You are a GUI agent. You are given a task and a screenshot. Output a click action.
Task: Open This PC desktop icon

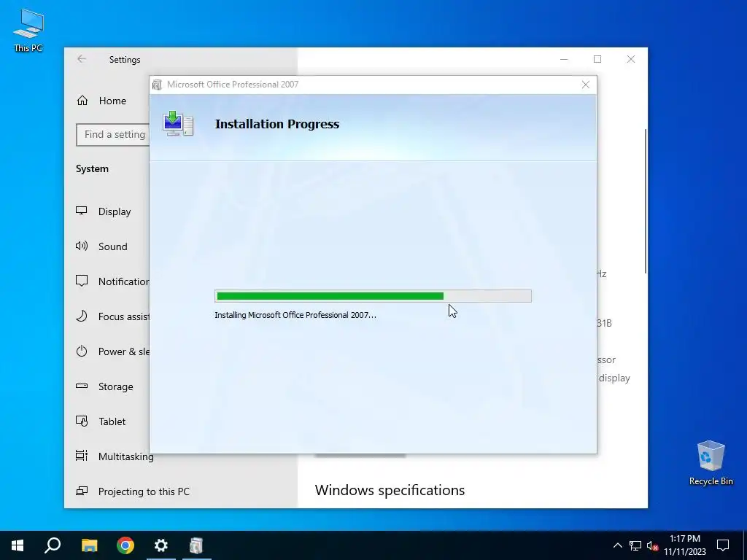[28, 30]
